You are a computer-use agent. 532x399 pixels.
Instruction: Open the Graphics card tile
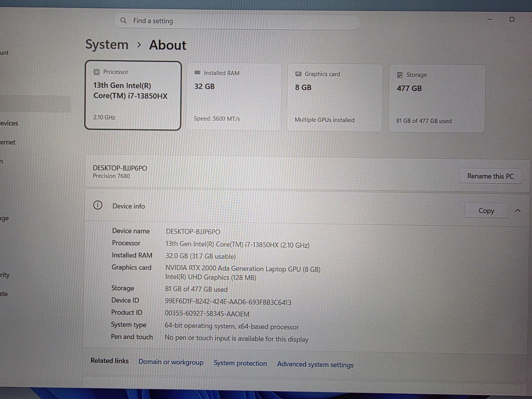334,98
